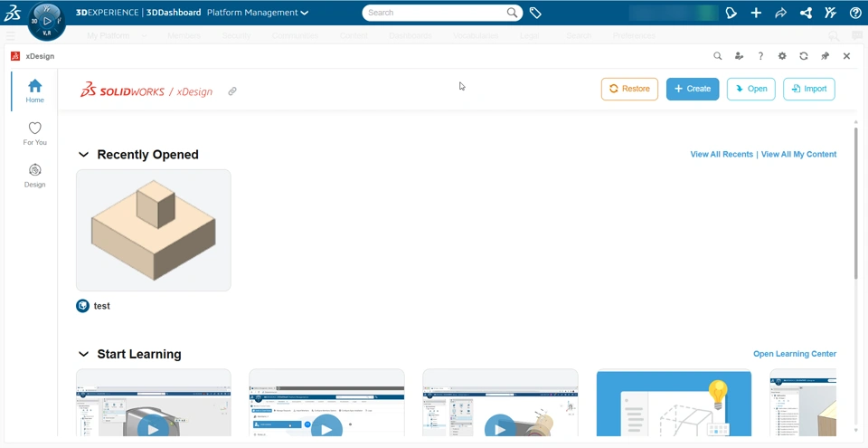The image size is (868, 448).
Task: Open the xDesign widget user share icon
Action: 739,56
